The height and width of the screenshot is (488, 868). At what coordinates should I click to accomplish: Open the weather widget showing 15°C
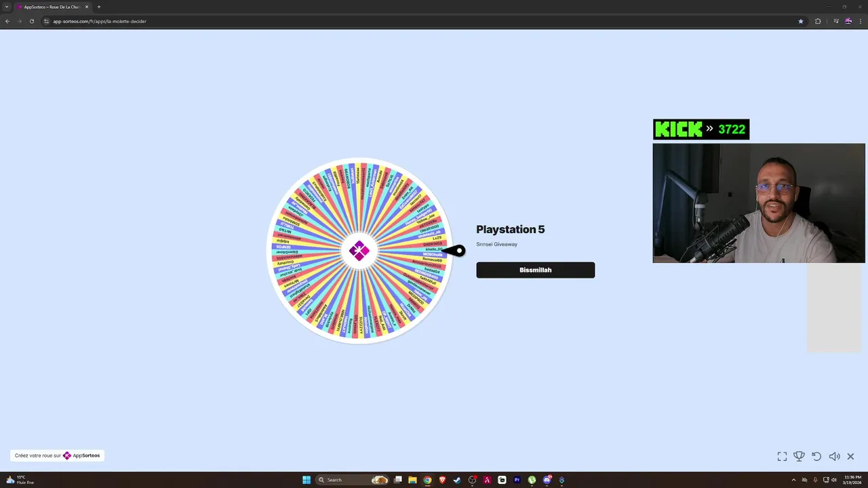click(x=20, y=480)
